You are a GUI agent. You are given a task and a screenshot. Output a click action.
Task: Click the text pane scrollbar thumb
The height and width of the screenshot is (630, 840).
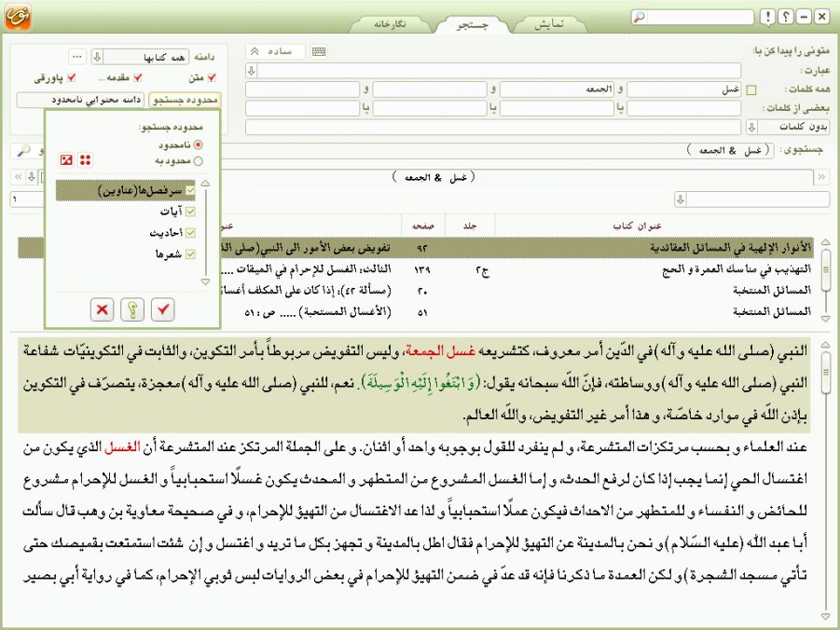tap(825, 373)
